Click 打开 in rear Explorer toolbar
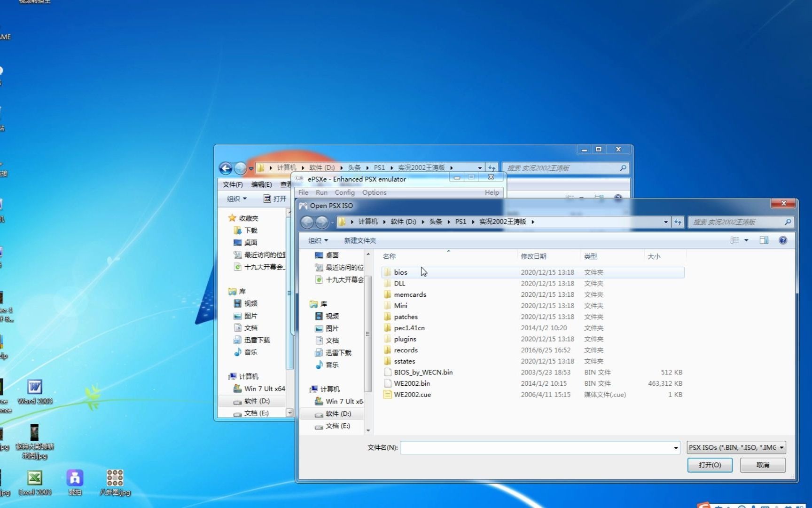 (x=275, y=199)
